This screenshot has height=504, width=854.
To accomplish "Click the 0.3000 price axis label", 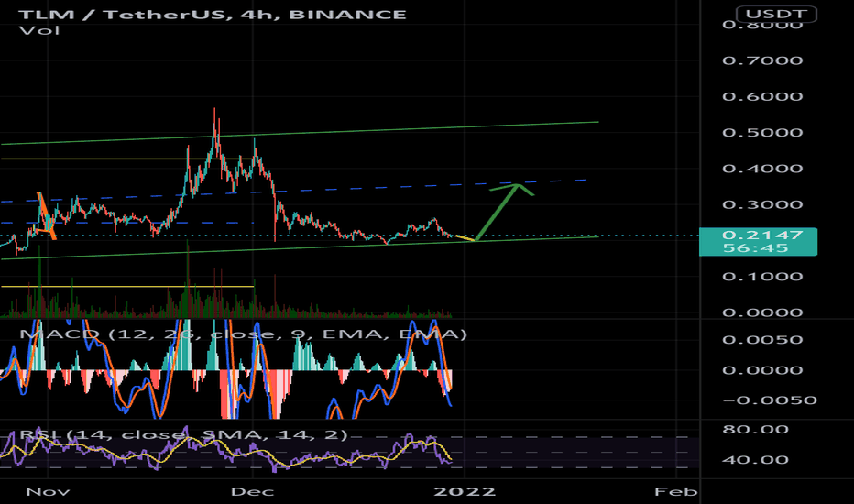I will (x=762, y=204).
